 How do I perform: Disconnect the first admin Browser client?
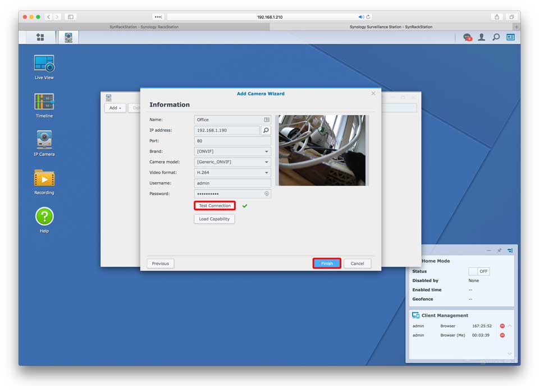(502, 326)
